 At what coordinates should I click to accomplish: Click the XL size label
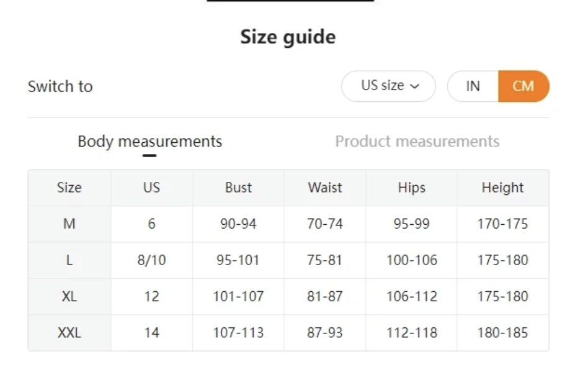[69, 296]
